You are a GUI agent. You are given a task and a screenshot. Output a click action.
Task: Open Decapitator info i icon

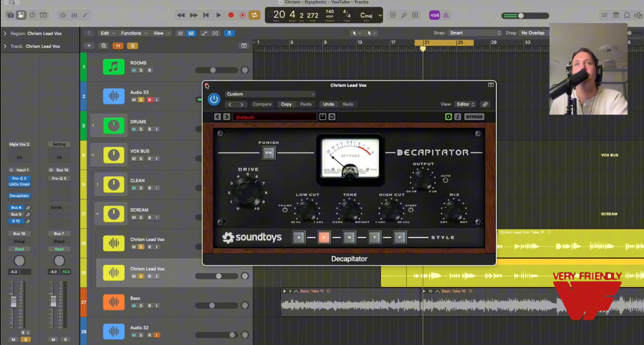(x=458, y=117)
